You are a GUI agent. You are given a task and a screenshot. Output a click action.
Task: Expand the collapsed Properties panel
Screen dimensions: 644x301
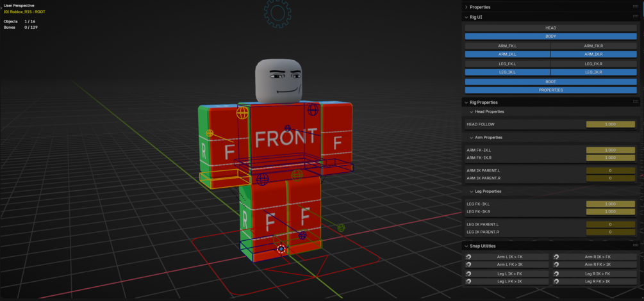click(x=466, y=7)
